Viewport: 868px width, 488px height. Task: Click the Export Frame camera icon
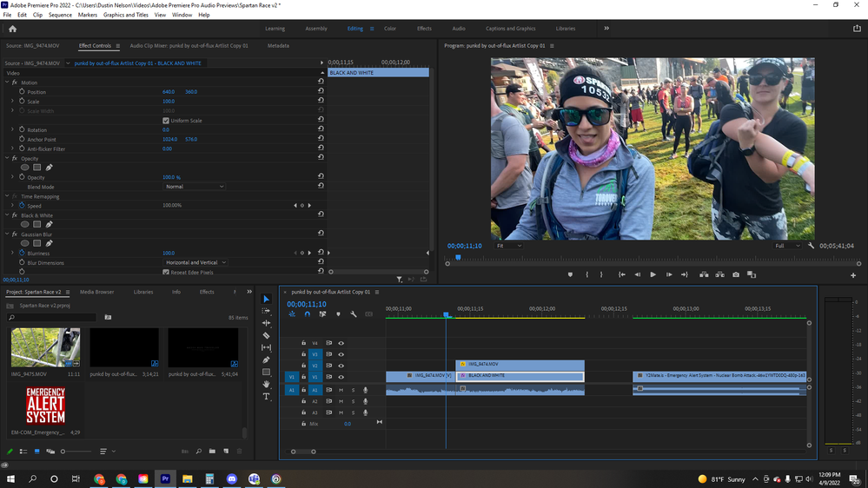coord(736,274)
